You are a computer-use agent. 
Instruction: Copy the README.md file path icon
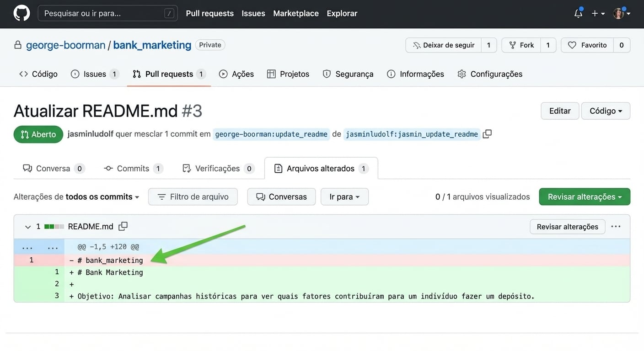[x=123, y=226]
